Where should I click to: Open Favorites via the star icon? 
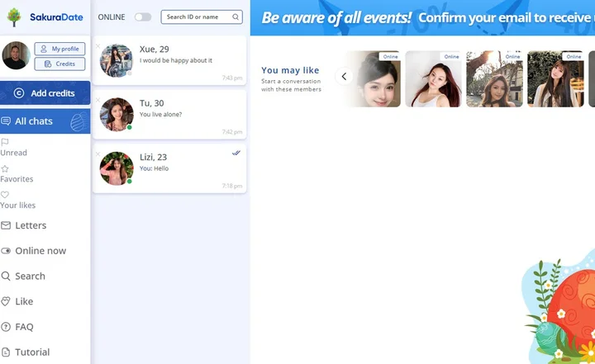click(x=5, y=168)
